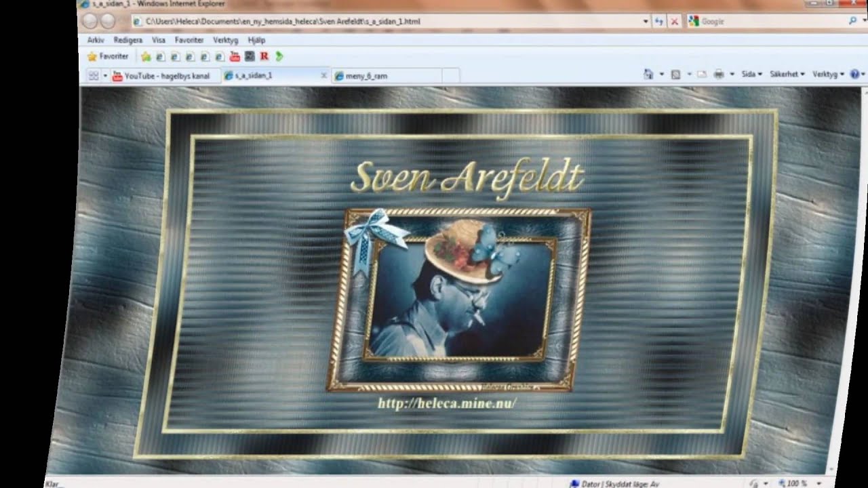Close the s_a_sidan_1 tab
This screenshot has height=488, width=868.
pyautogui.click(x=324, y=75)
